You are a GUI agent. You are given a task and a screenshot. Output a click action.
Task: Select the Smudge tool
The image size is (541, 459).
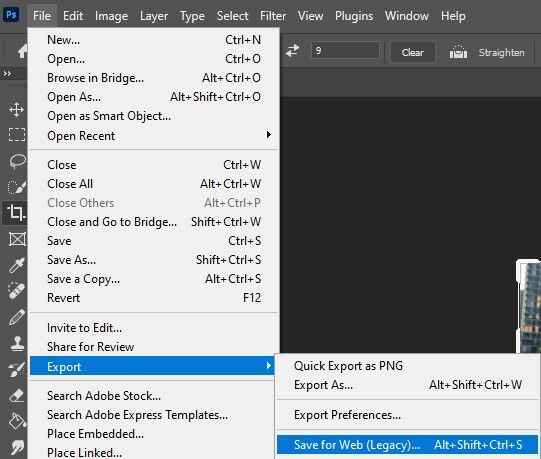tap(17, 447)
